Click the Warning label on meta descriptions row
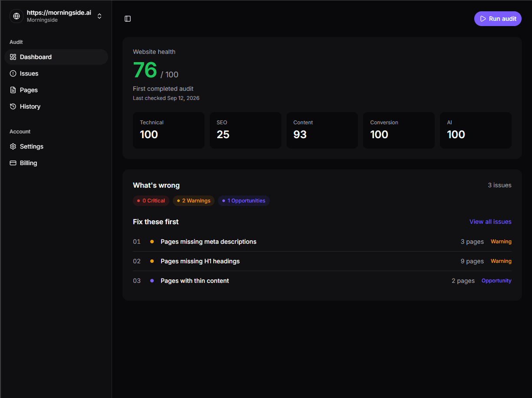532x398 pixels. click(x=501, y=242)
